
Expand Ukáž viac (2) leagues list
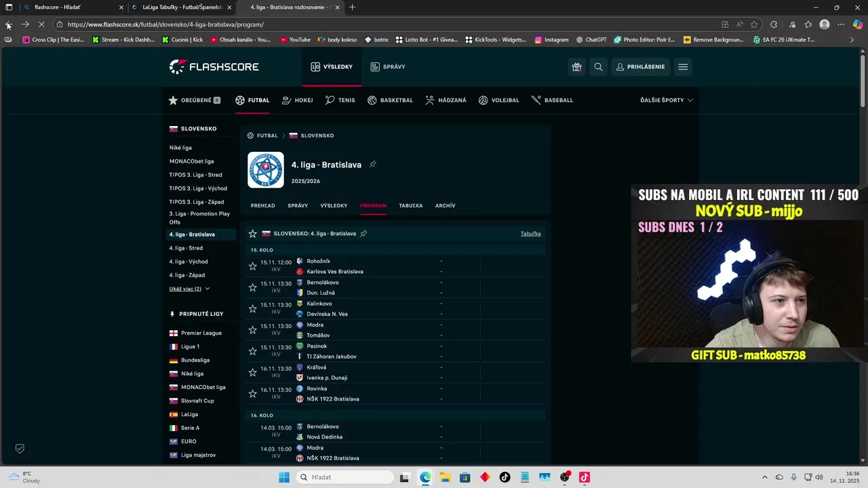coord(189,289)
